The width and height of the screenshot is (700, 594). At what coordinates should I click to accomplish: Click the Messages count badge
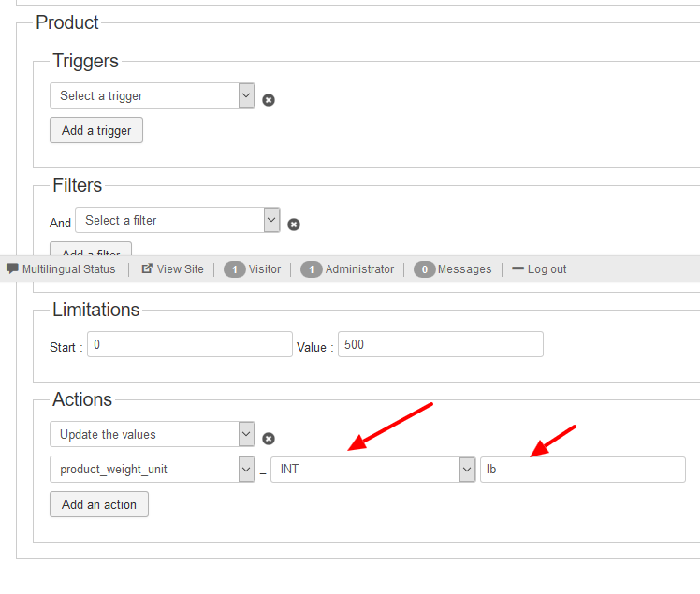(x=424, y=269)
